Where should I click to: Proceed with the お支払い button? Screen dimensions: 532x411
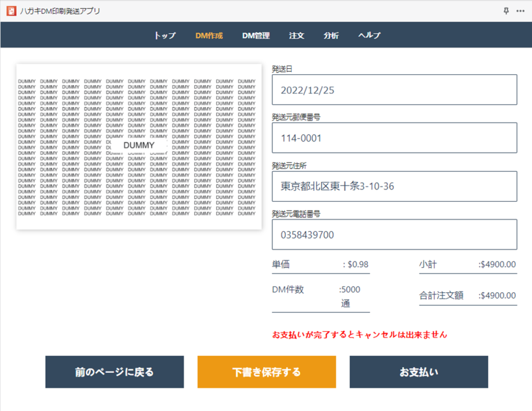pyautogui.click(x=419, y=372)
